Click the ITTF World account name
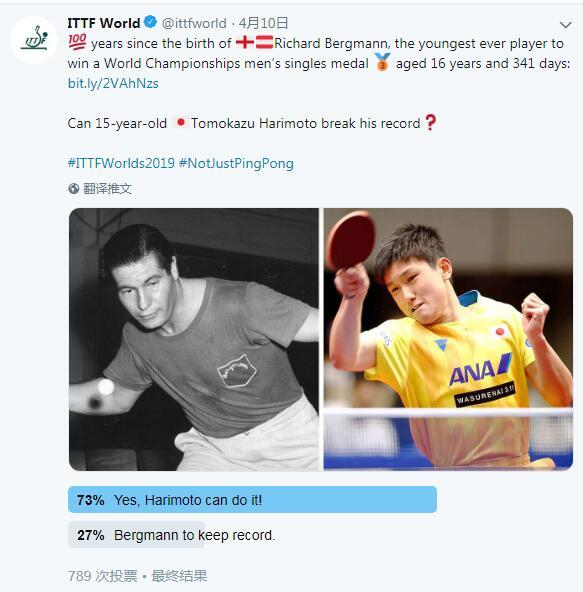Image resolution: width=583 pixels, height=592 pixels. [x=104, y=23]
